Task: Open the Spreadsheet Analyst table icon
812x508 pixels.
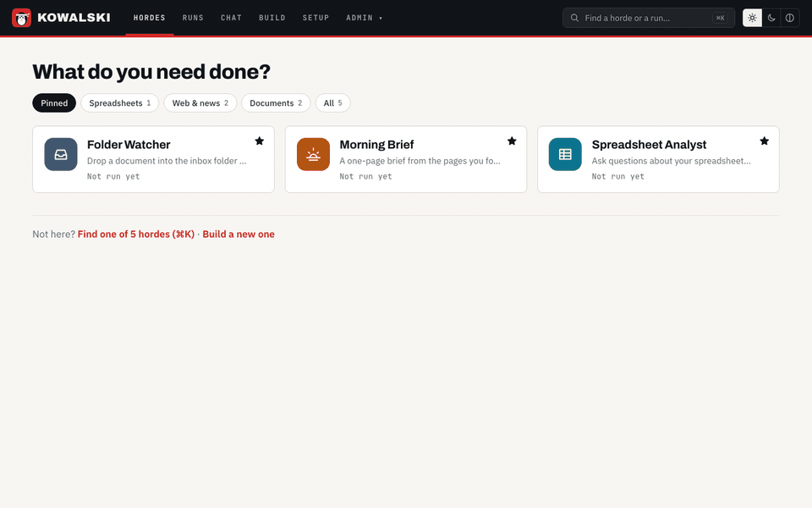Action: coord(565,154)
